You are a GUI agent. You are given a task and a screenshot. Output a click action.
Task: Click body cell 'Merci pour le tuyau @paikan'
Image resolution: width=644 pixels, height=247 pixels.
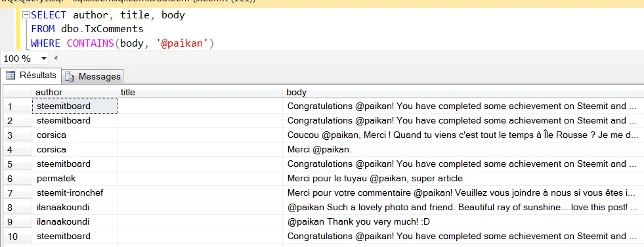pos(463,179)
